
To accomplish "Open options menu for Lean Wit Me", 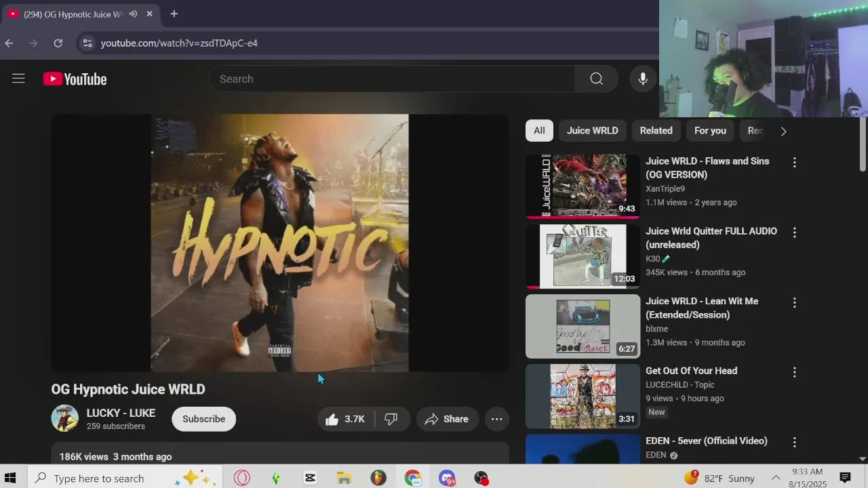I will pyautogui.click(x=795, y=302).
